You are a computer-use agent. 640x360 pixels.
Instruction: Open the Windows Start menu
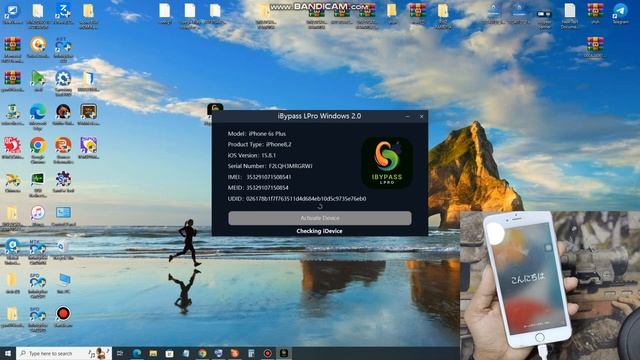8,353
